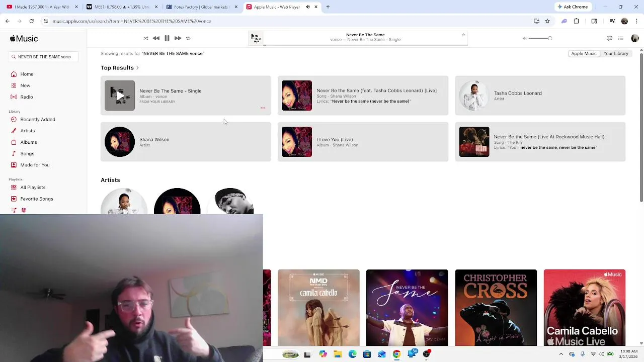The width and height of the screenshot is (644, 362).
Task: Mute the Apple Music tab audio
Action: coord(308,7)
